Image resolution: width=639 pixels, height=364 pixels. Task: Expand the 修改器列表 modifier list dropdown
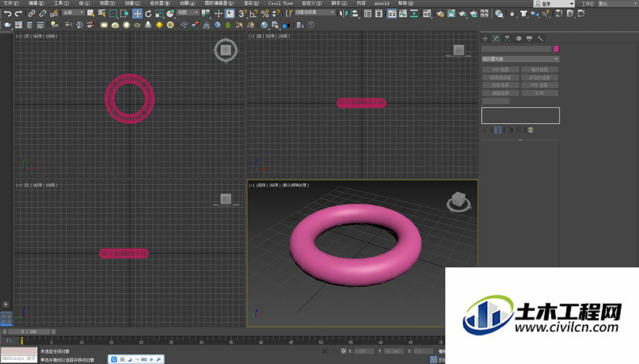pyautogui.click(x=520, y=59)
